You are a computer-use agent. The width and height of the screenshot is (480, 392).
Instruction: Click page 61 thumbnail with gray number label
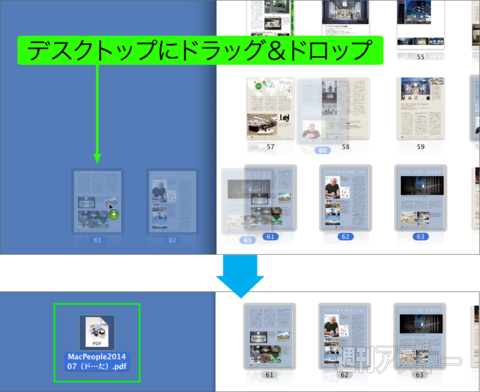269,336
